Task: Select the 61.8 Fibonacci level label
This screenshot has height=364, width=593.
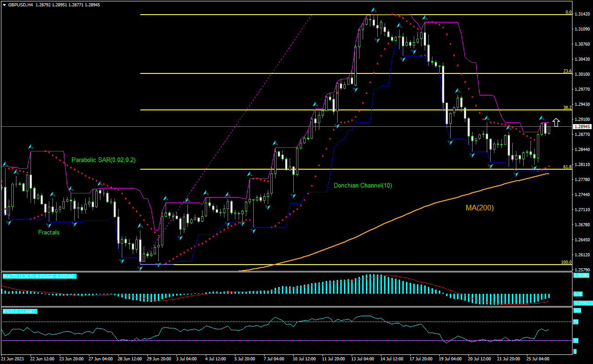Action: pos(567,167)
